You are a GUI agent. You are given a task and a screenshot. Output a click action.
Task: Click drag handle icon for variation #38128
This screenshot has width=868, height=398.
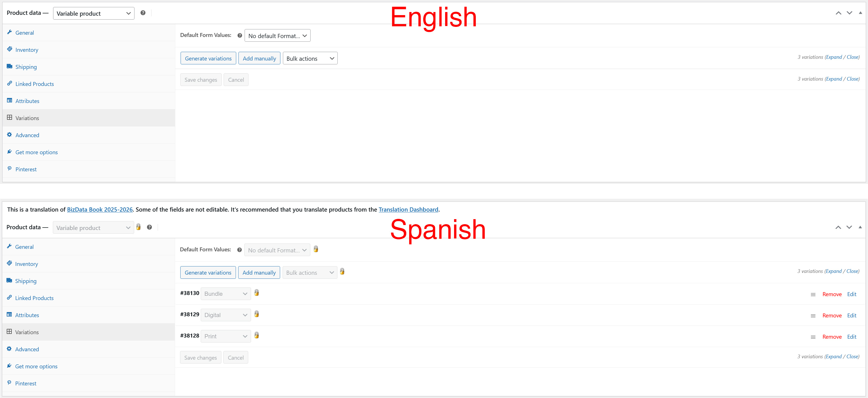[x=813, y=337]
